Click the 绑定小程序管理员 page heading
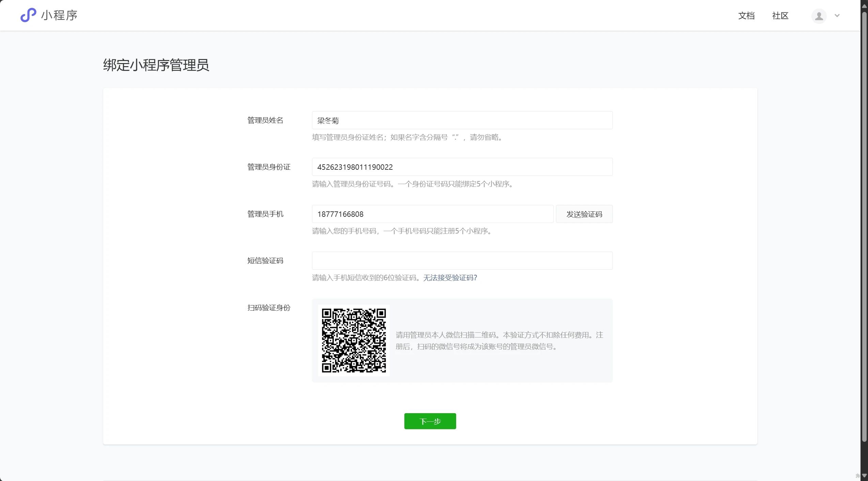The height and width of the screenshot is (481, 868). click(156, 65)
